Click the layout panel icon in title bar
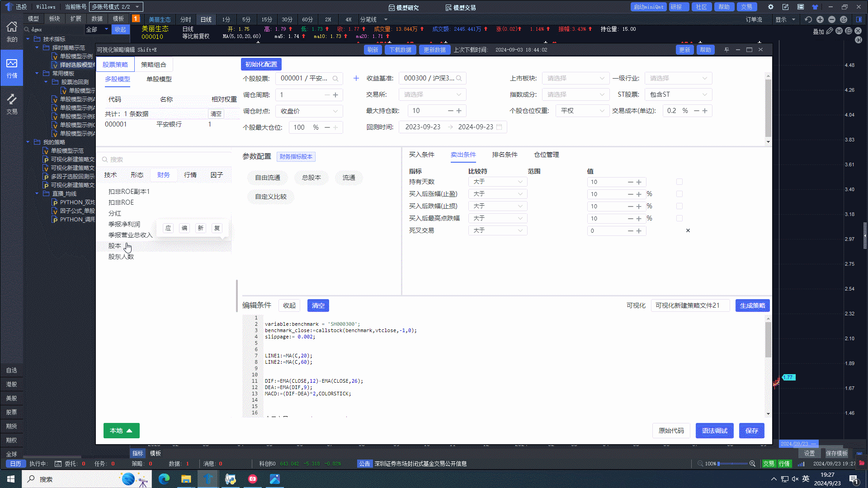The image size is (868, 488). pyautogui.click(x=801, y=7)
